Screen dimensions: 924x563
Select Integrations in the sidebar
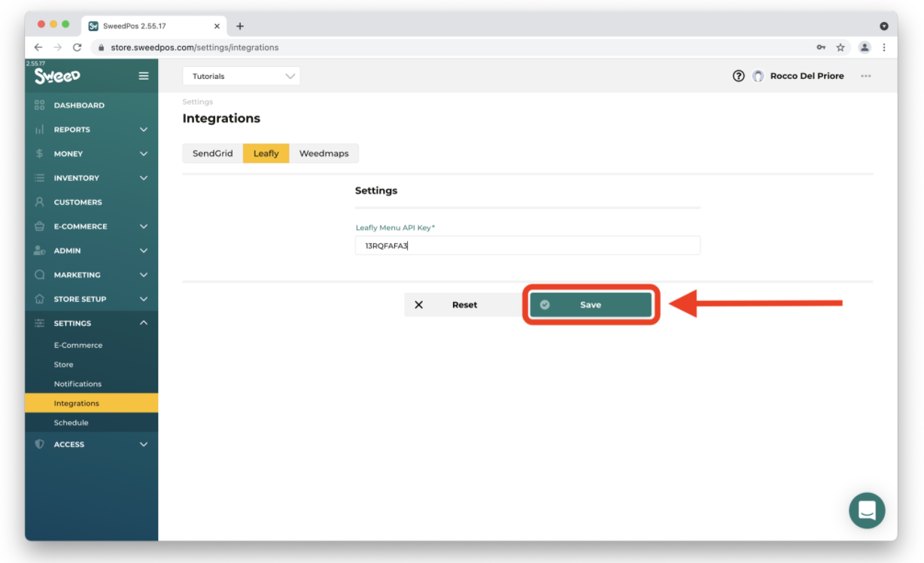click(x=91, y=403)
